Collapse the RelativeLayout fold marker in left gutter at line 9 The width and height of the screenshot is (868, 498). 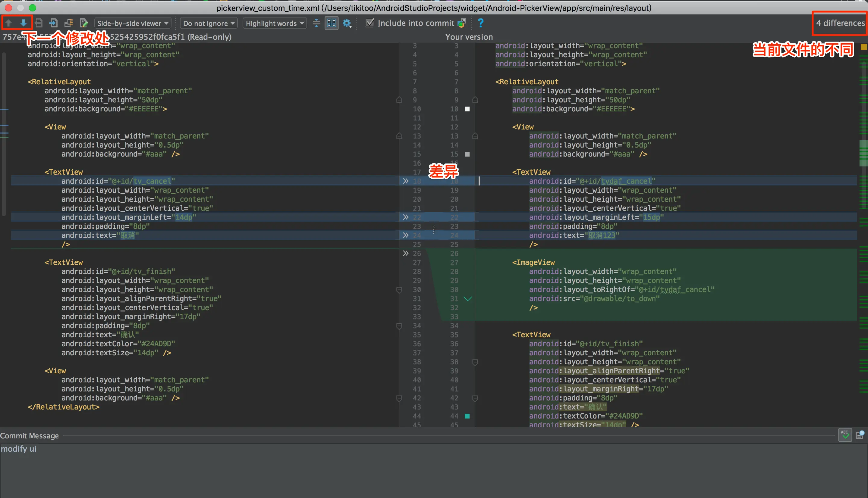[399, 100]
